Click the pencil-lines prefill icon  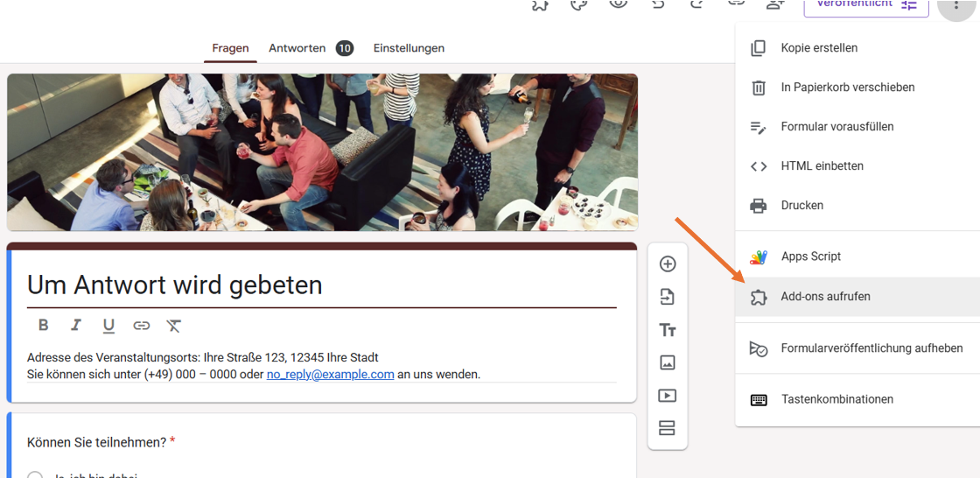[x=758, y=127]
